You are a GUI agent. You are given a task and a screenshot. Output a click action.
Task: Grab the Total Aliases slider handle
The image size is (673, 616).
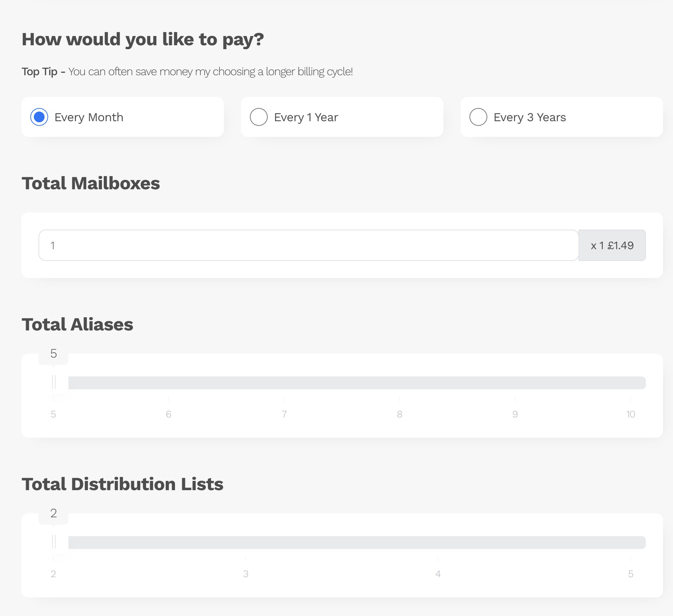point(53,383)
